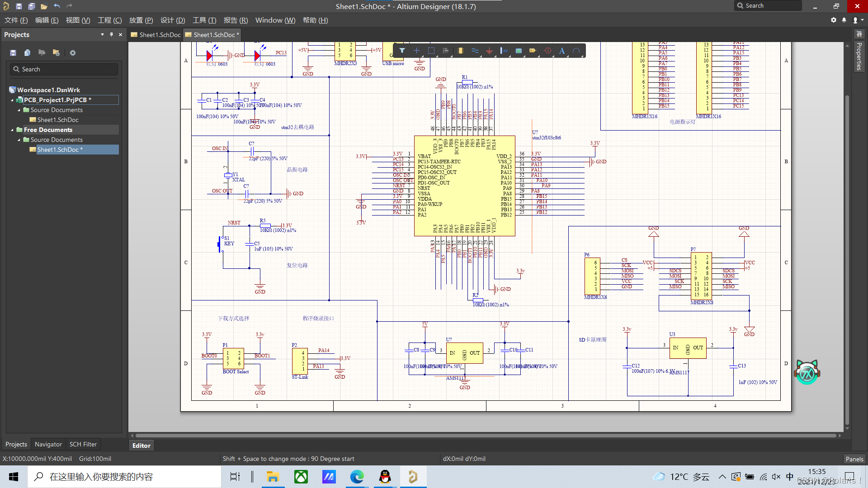The width and height of the screenshot is (868, 488).
Task: Click compile/copy documents icon in Projects panel
Action: click(x=27, y=53)
